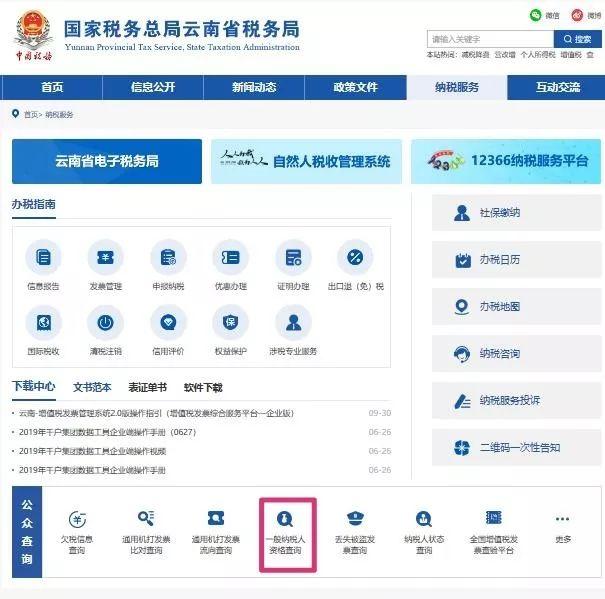Open 新闻动态 navigation menu
The width and height of the screenshot is (605, 599).
(x=254, y=87)
